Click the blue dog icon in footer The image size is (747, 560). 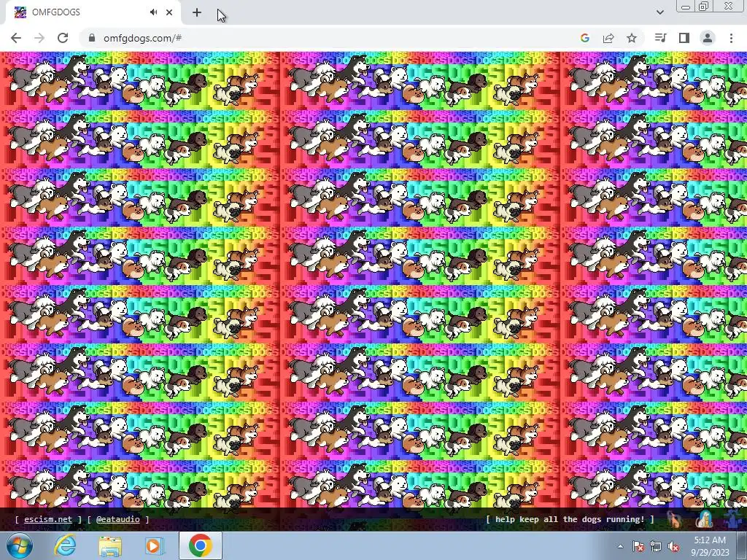coord(734,519)
